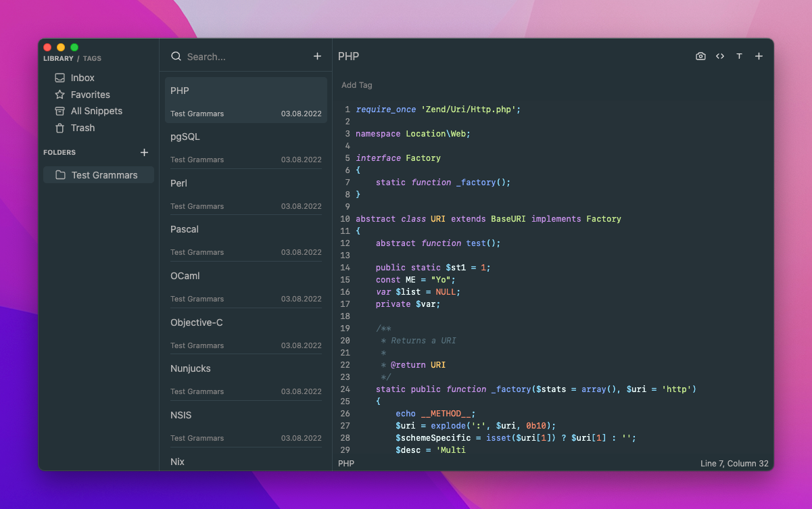Click the Line 7, Column 32 status text
Image resolution: width=812 pixels, height=509 pixels.
tap(734, 464)
